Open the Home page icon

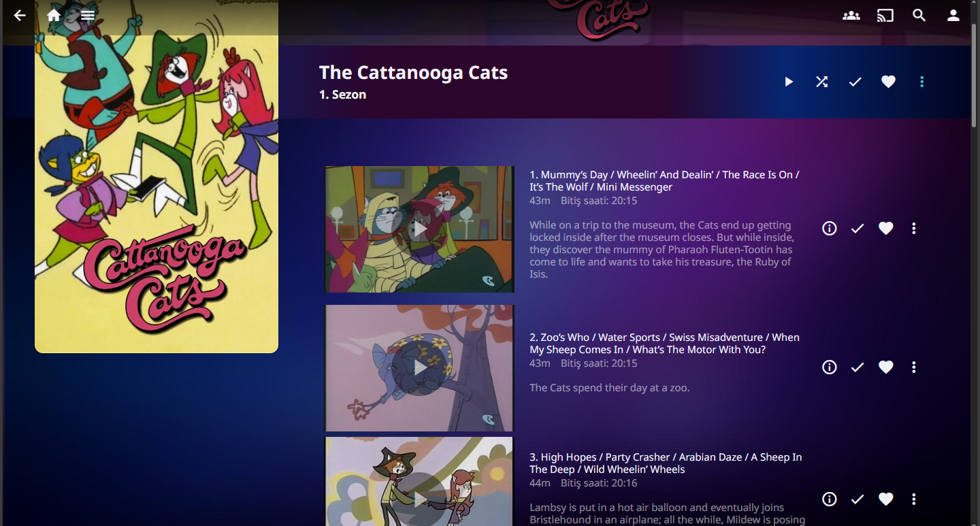(54, 15)
